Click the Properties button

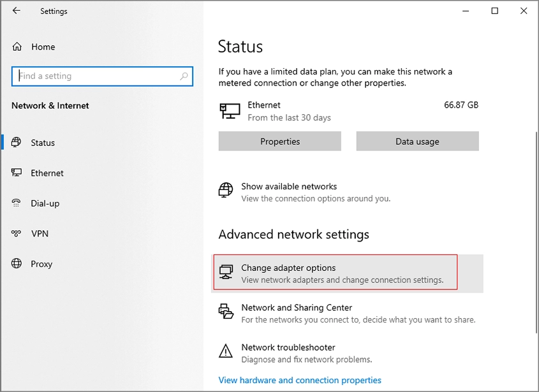coord(280,142)
